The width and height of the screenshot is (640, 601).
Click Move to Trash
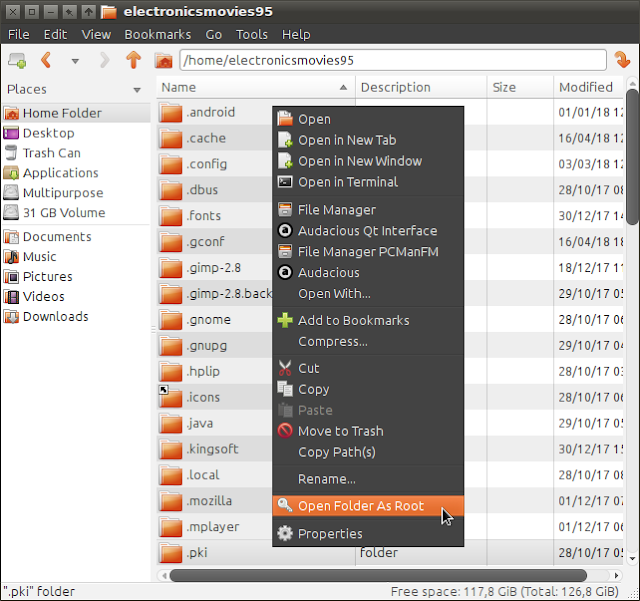[x=368, y=431]
